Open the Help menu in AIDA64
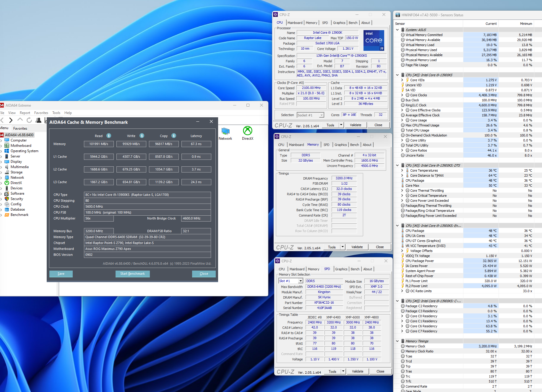Screen dimensions: 542x392 click(x=68, y=113)
